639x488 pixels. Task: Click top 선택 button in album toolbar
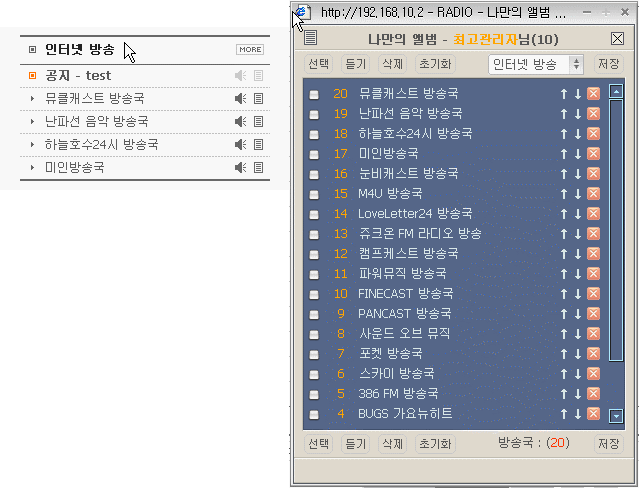tap(318, 64)
